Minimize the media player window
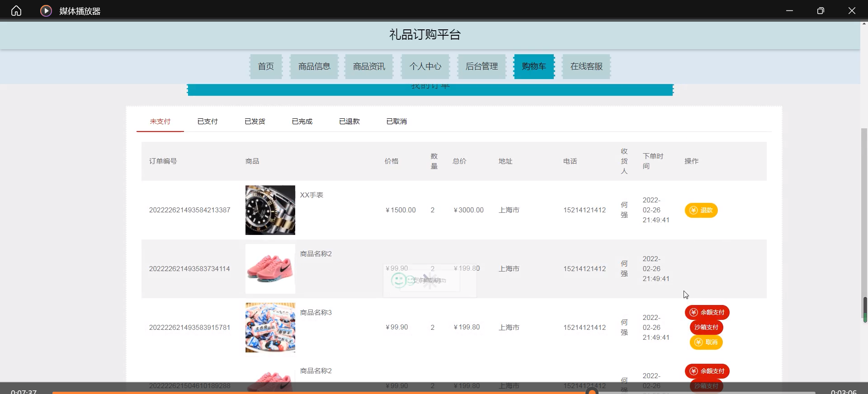This screenshot has width=868, height=394. point(790,10)
